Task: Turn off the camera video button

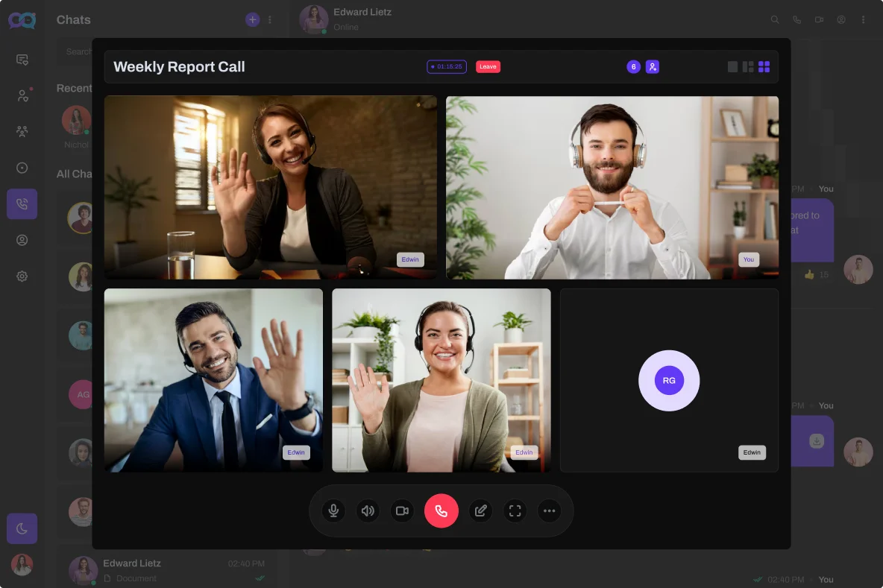Action: (402, 510)
